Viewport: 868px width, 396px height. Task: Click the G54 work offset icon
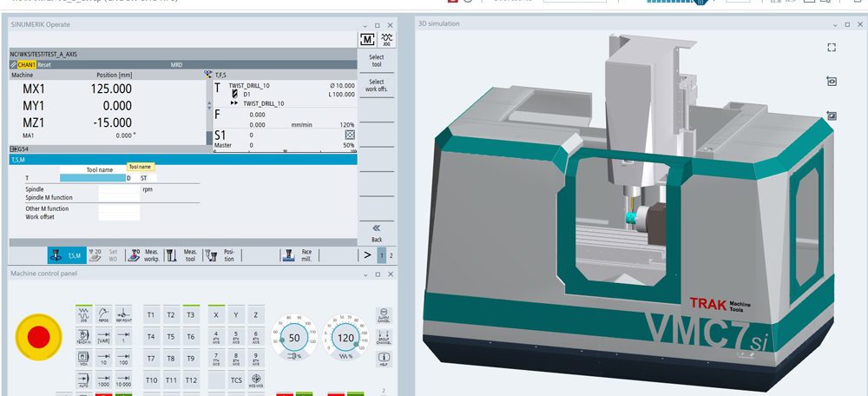pyautogui.click(x=14, y=149)
